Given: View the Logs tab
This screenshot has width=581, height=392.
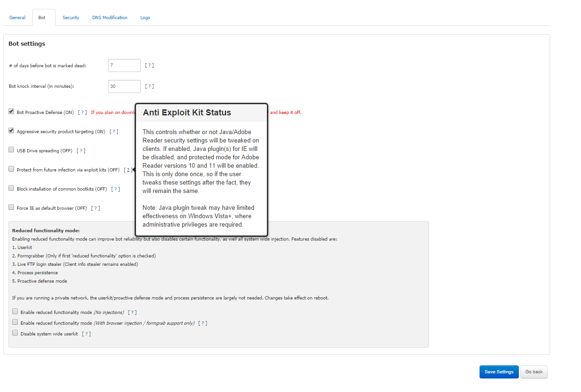Looking at the screenshot, I should 145,18.
